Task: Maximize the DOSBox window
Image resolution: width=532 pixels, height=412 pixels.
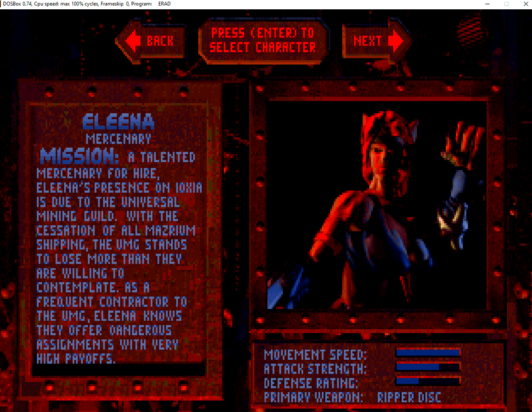Action: [x=506, y=4]
